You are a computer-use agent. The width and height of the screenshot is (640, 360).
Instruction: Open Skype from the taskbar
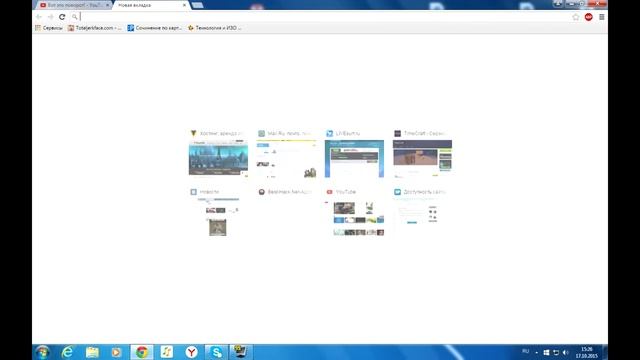coord(216,352)
